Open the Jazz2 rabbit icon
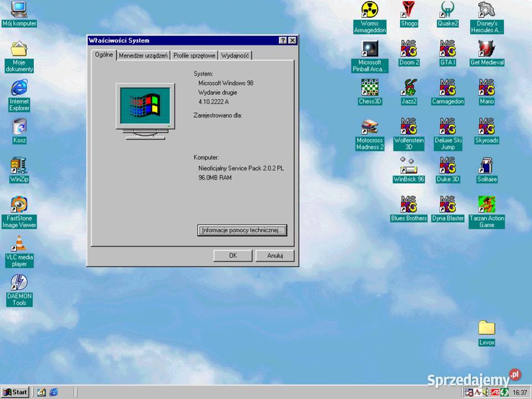Screen dimensions: 532x399 coord(409,88)
